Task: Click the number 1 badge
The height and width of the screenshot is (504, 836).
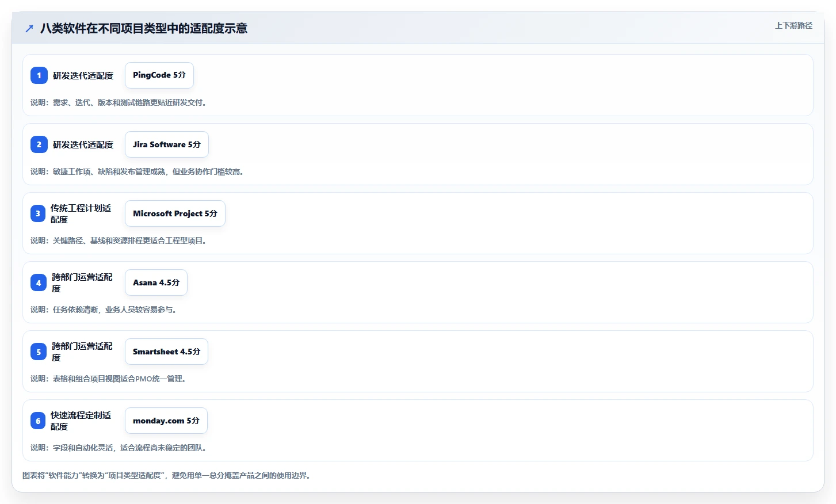Action: coord(39,75)
